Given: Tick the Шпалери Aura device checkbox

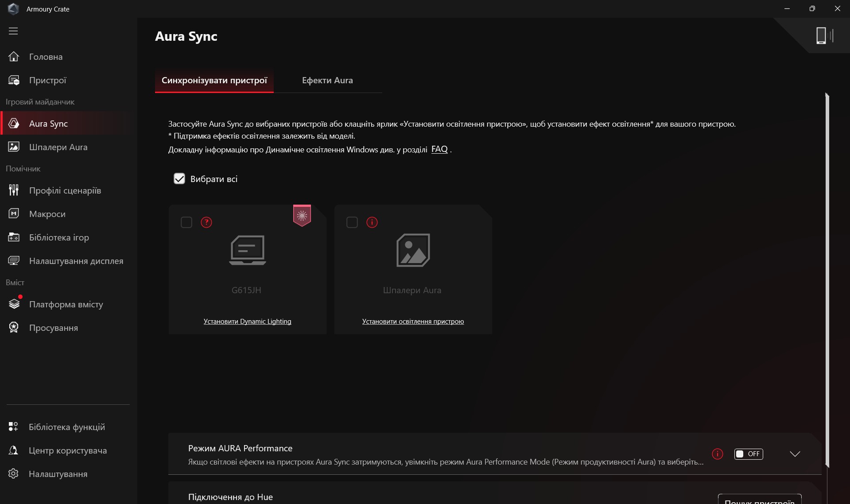Looking at the screenshot, I should [x=352, y=222].
